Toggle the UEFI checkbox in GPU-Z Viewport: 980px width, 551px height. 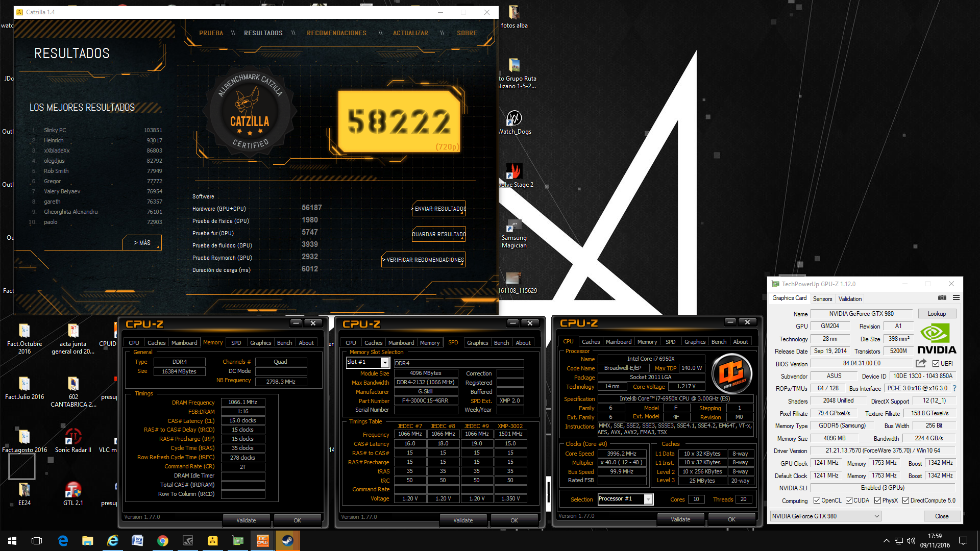point(936,364)
